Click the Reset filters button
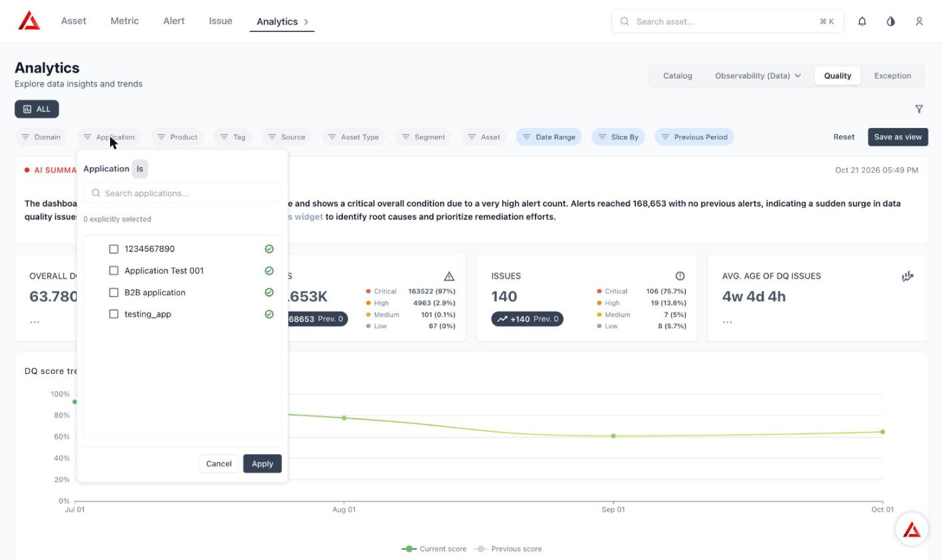This screenshot has height=560, width=943. 844,137
